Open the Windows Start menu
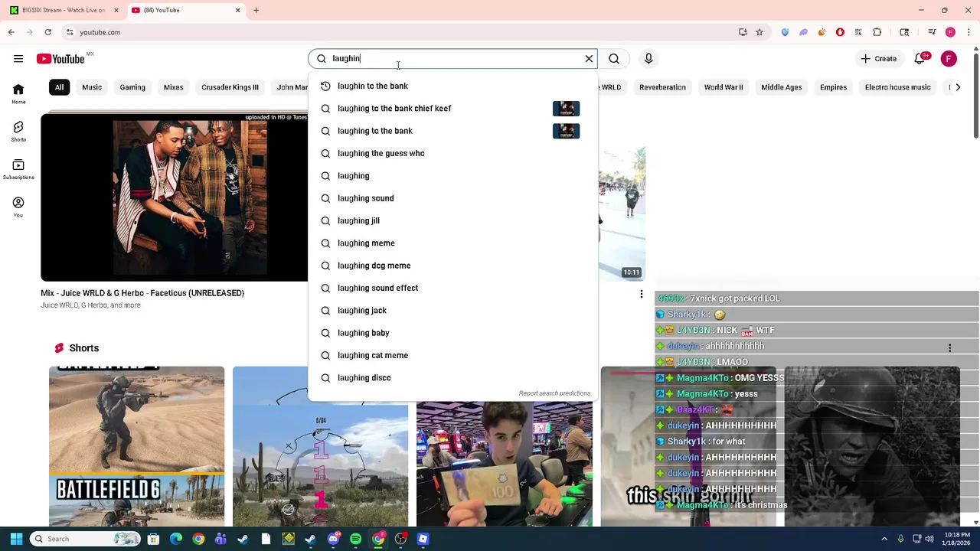Image resolution: width=980 pixels, height=551 pixels. (x=16, y=539)
